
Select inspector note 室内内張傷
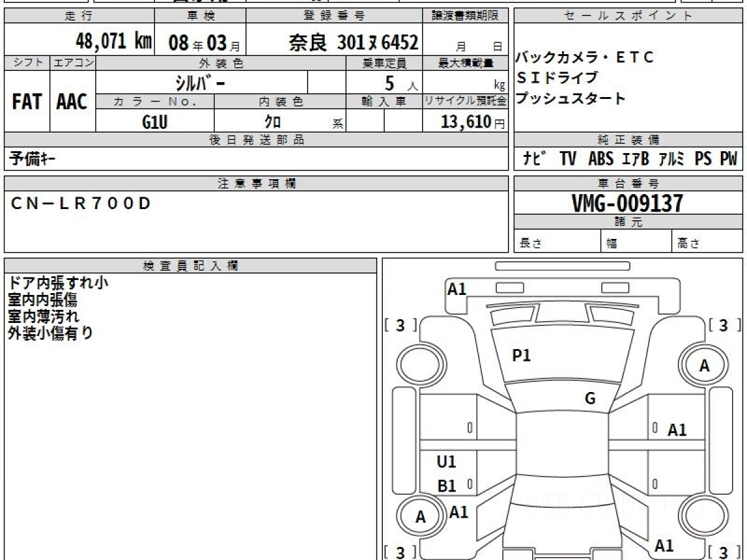pos(42,300)
